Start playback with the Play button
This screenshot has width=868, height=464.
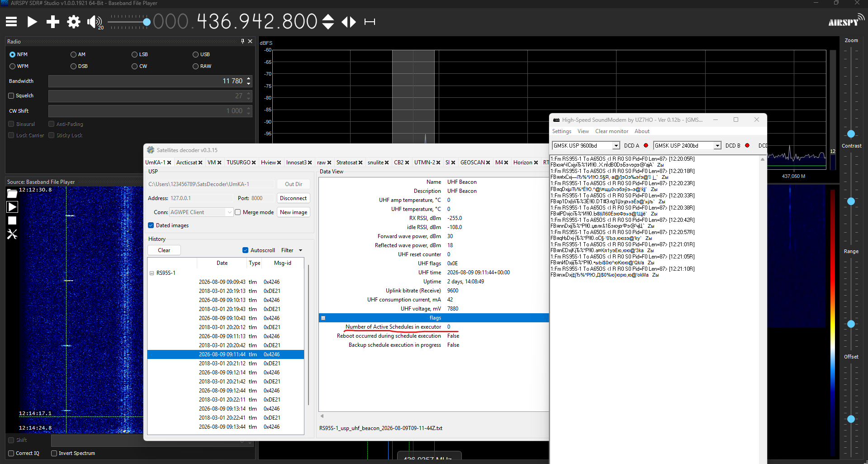pyautogui.click(x=32, y=22)
